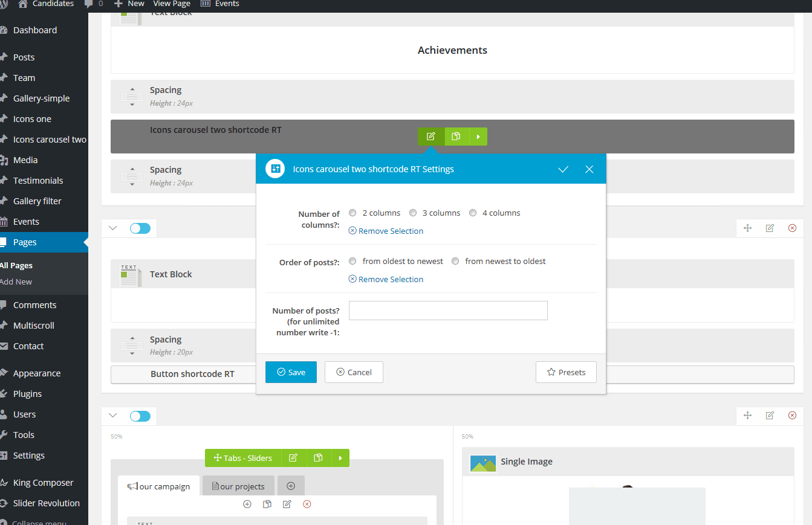Collapse the row containing Text Block with chevron
This screenshot has width=812, height=525.
[x=112, y=228]
